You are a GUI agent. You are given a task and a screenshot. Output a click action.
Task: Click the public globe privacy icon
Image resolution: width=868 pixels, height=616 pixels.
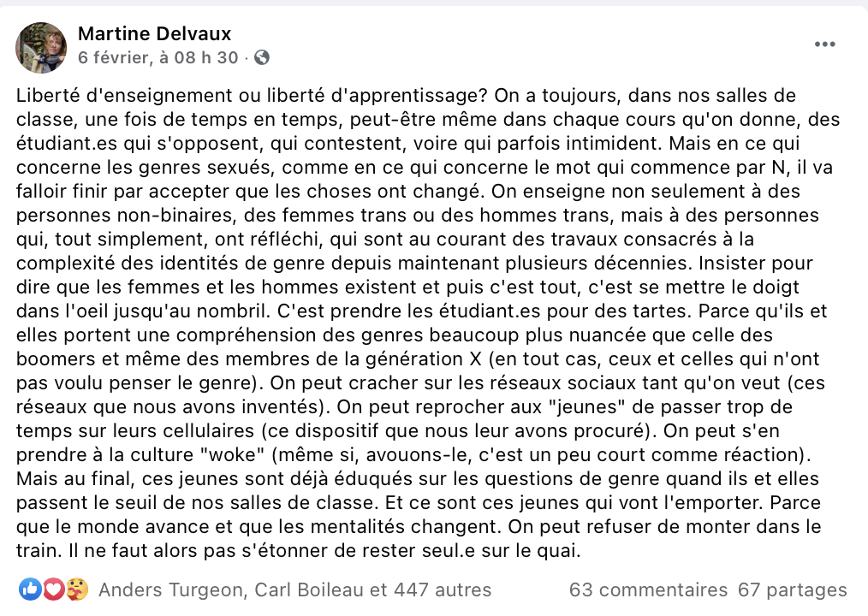[262, 57]
